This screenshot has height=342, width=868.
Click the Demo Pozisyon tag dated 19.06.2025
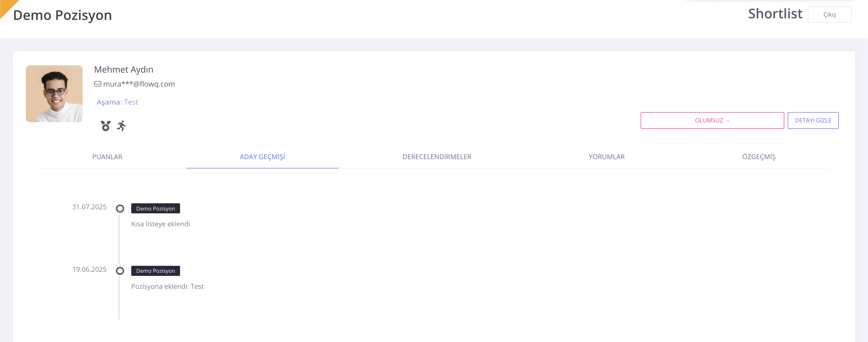pyautogui.click(x=155, y=270)
